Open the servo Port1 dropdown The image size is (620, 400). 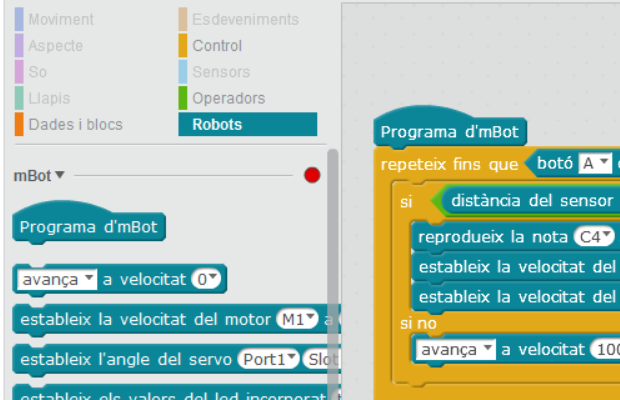click(268, 359)
